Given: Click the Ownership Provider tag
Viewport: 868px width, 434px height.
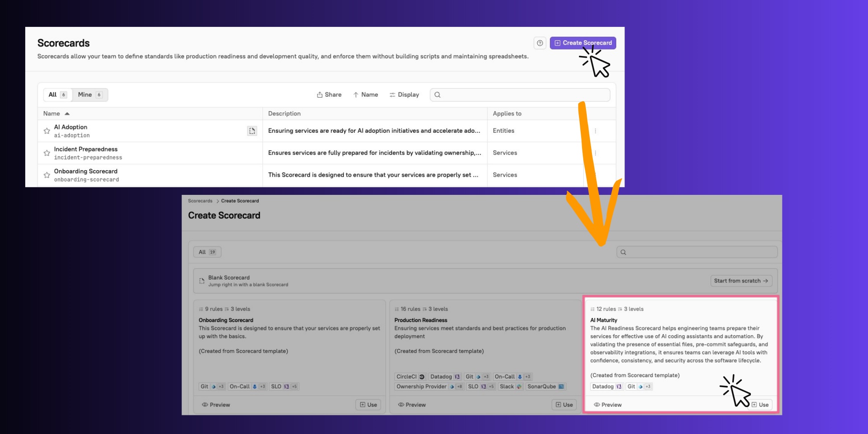Looking at the screenshot, I should pos(429,387).
